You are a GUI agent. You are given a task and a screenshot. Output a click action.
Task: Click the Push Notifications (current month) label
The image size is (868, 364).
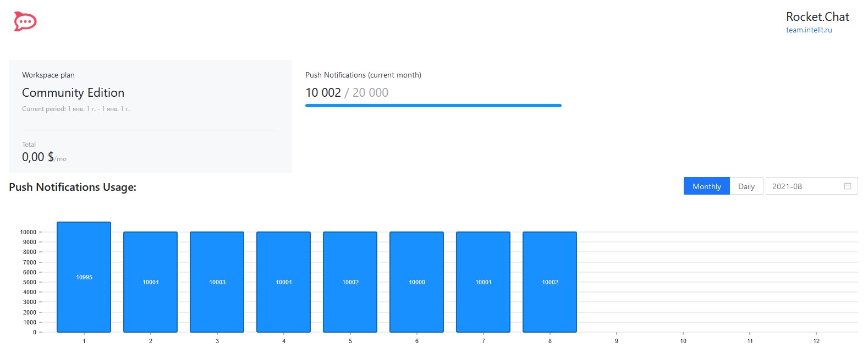(363, 75)
